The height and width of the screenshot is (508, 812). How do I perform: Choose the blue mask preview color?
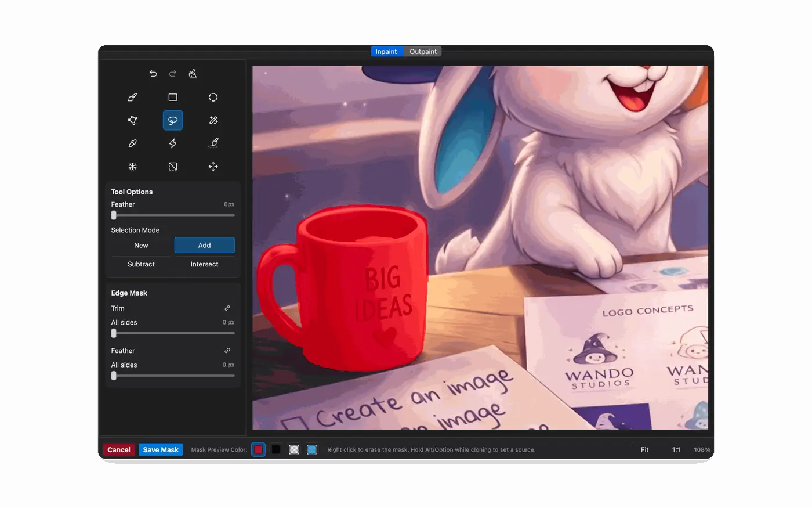[x=311, y=450]
